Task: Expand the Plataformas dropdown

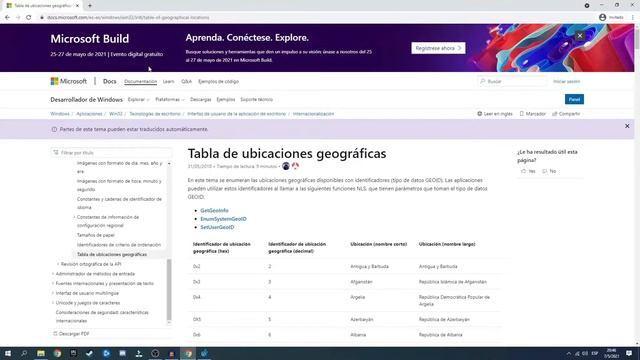Action: tap(170, 100)
